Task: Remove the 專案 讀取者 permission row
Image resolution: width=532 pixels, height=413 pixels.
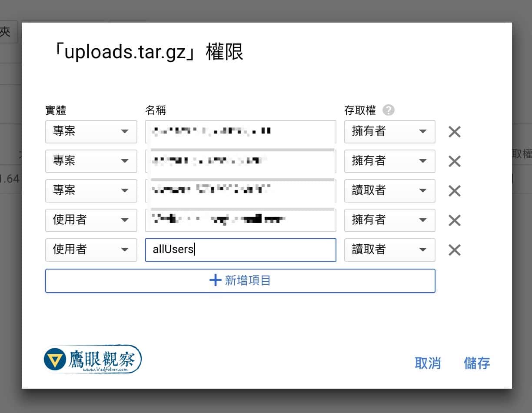Action: click(454, 191)
